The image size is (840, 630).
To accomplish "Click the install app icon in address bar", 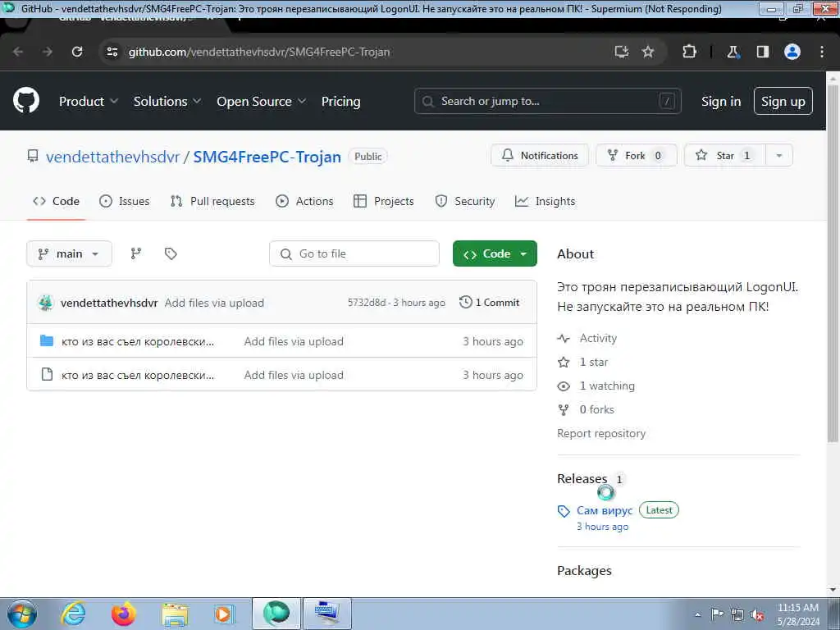I will (622, 52).
